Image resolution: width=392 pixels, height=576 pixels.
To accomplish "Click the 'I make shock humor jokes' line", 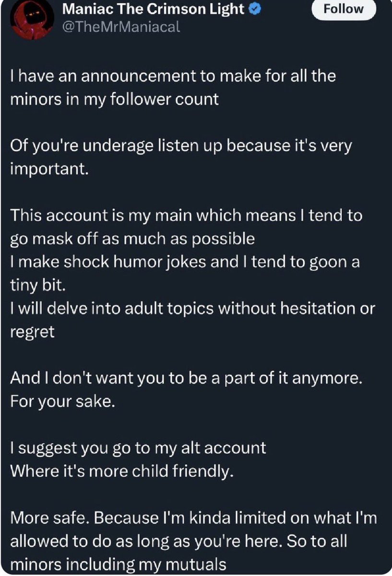I will [x=185, y=263].
